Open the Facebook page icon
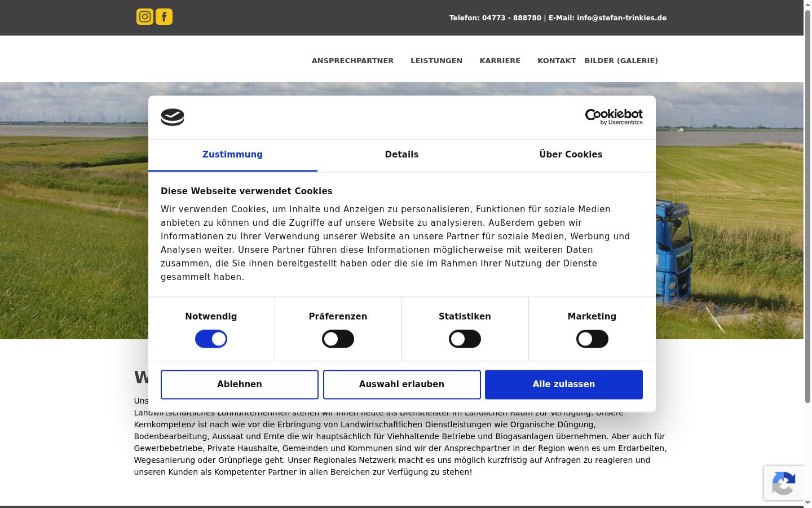812x508 pixels. tap(164, 17)
